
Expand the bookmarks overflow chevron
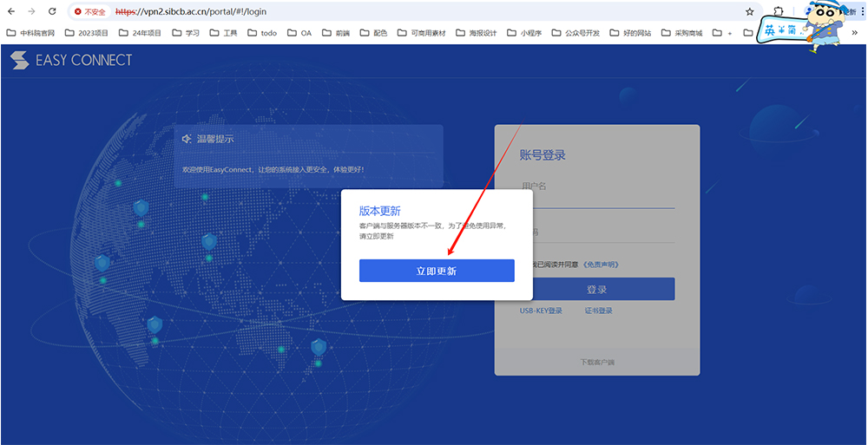(x=854, y=33)
